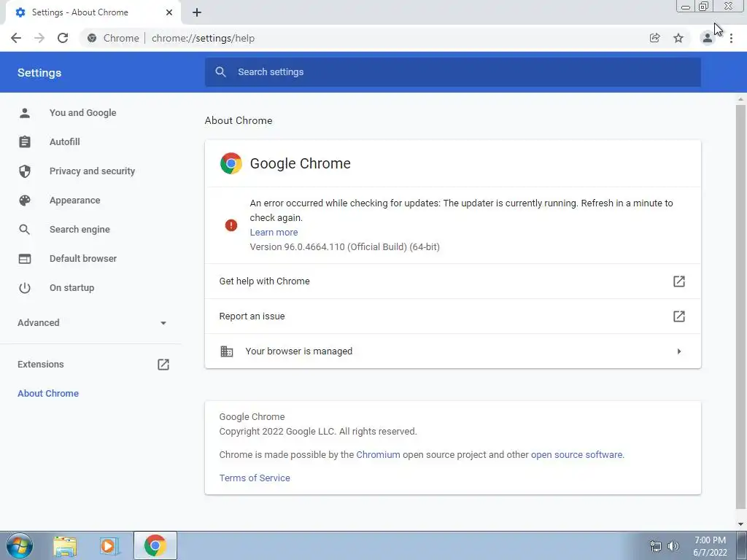Click the Learn more link
This screenshot has width=747, height=560.
coord(274,233)
